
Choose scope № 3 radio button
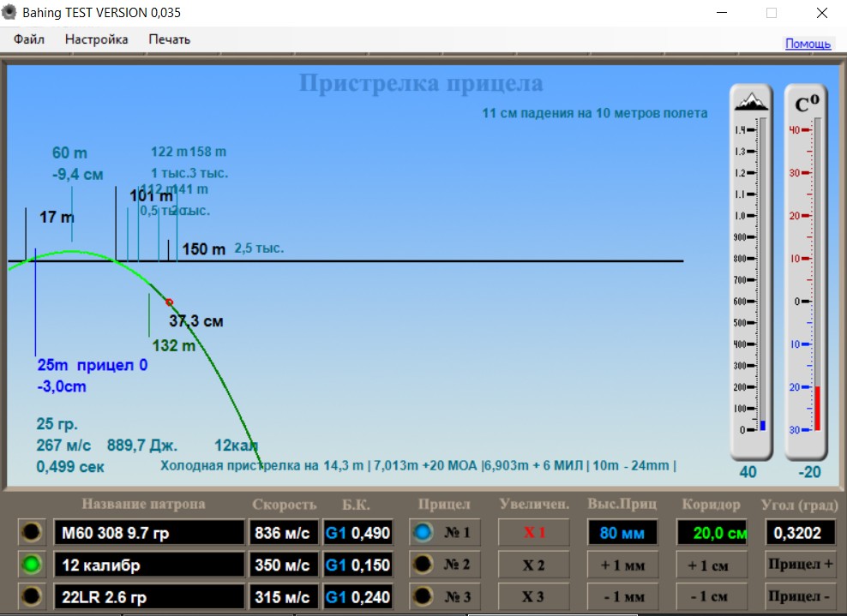pos(423,596)
